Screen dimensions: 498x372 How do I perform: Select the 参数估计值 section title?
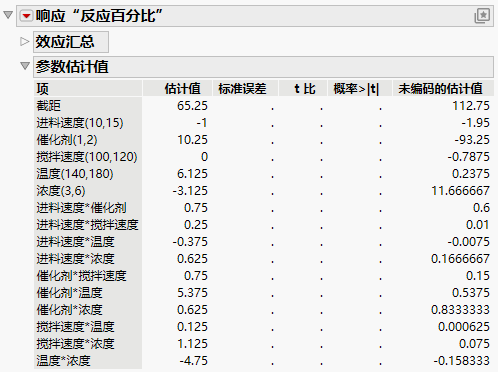[72, 67]
